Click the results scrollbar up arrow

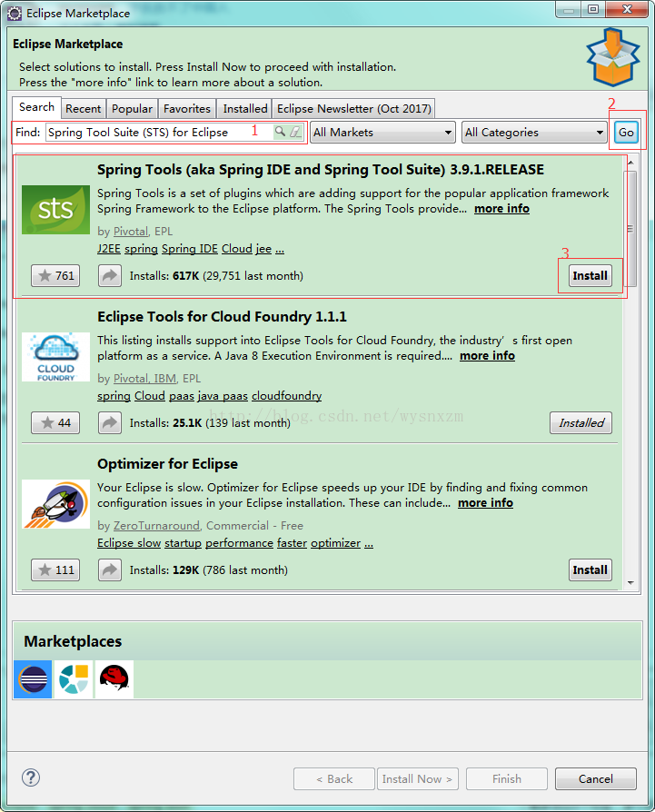tap(630, 163)
